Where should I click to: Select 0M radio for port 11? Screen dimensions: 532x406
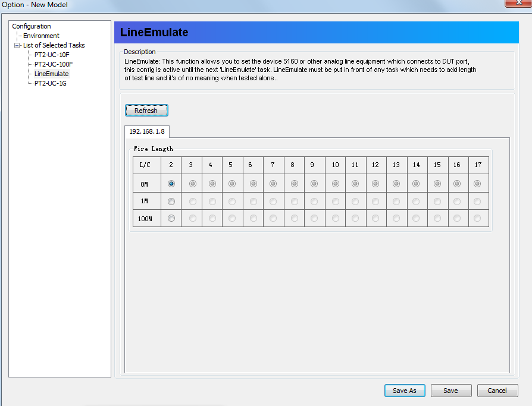point(355,184)
